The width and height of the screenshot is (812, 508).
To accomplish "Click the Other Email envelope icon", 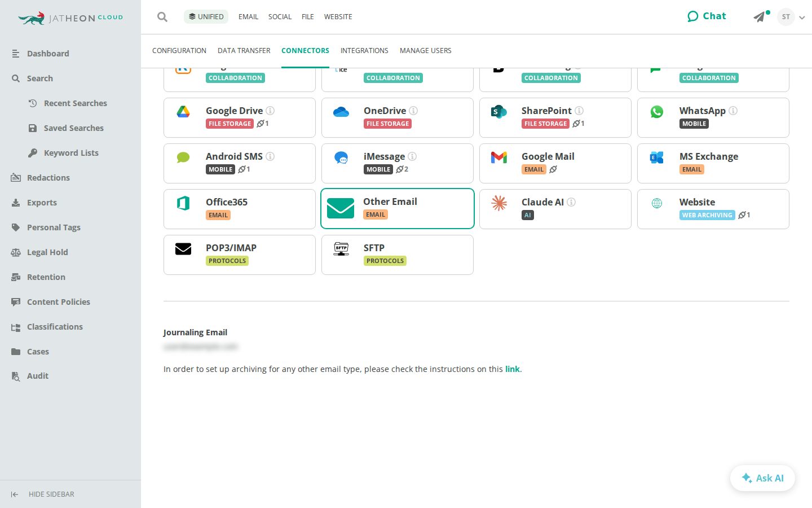I will click(x=341, y=208).
